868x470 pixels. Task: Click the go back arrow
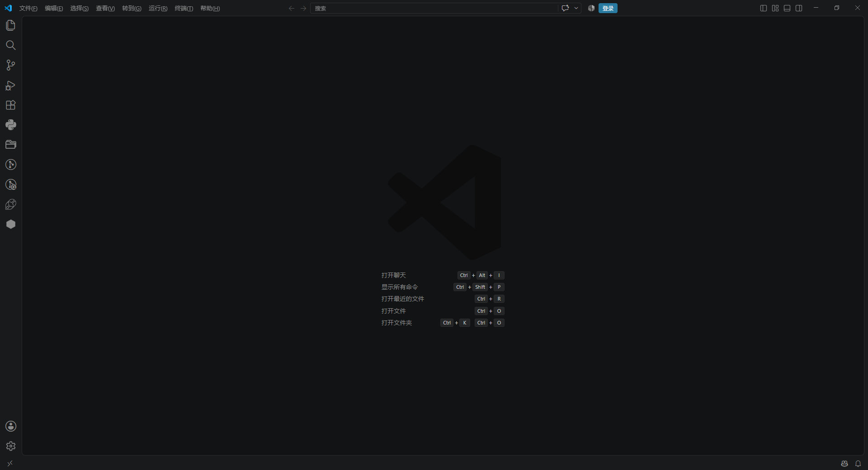[x=292, y=8]
